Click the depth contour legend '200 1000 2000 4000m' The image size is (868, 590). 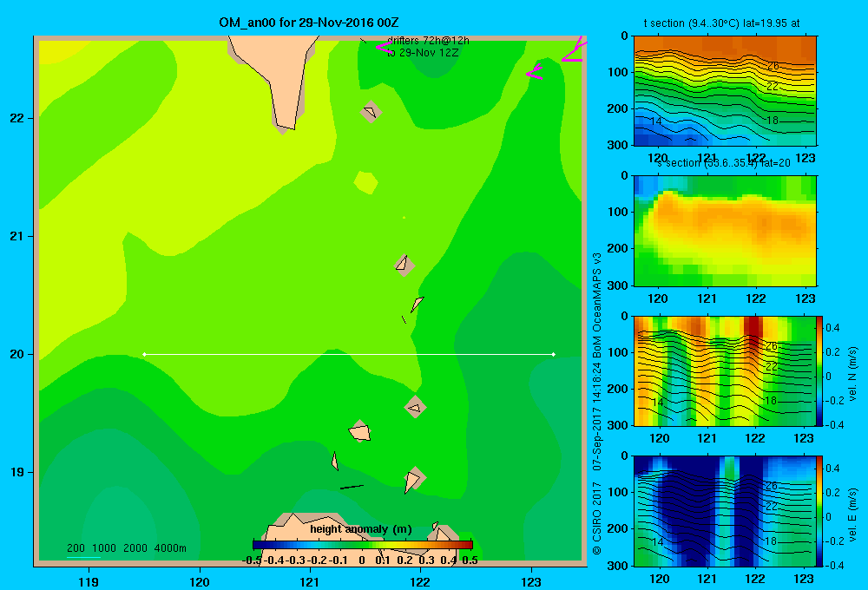(126, 548)
